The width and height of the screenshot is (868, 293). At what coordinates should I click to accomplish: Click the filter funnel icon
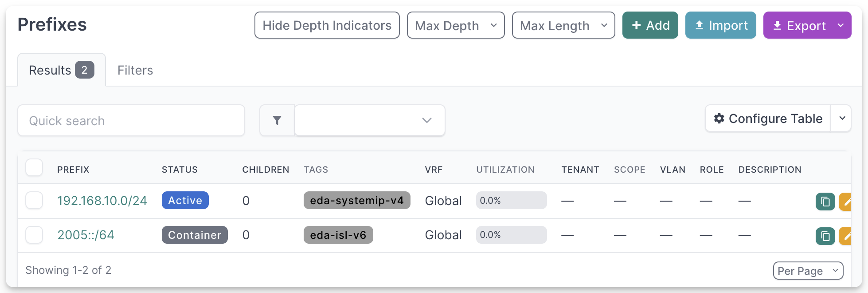(x=277, y=120)
